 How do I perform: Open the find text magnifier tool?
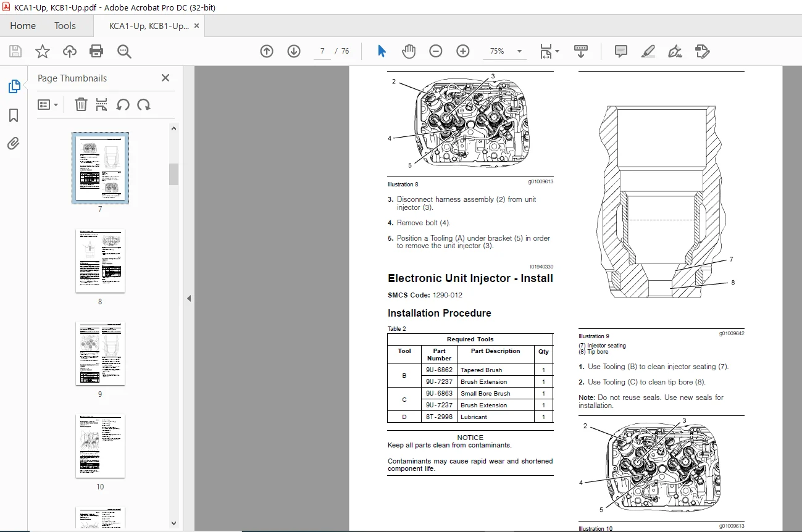(x=124, y=51)
